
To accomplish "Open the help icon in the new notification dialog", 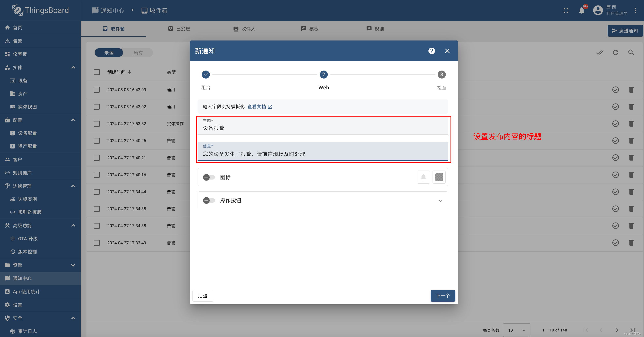I will pos(432,51).
